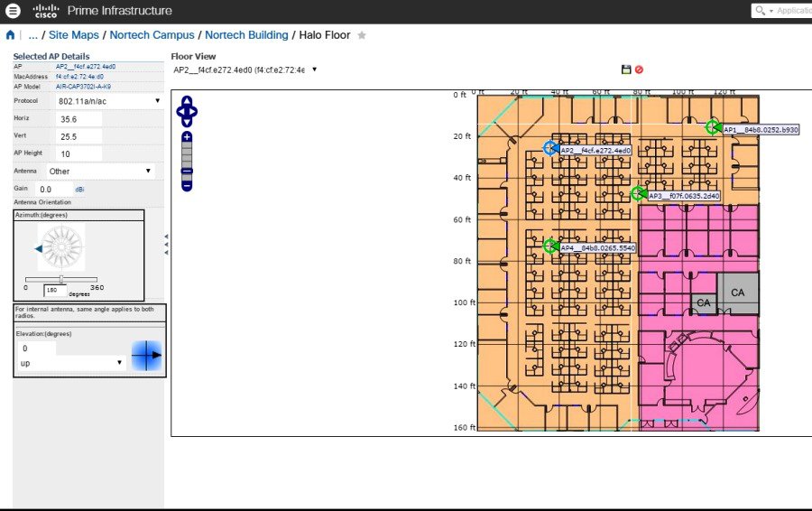The width and height of the screenshot is (812, 511).
Task: Open the Nortech Building breadcrumb link
Action: click(x=246, y=34)
